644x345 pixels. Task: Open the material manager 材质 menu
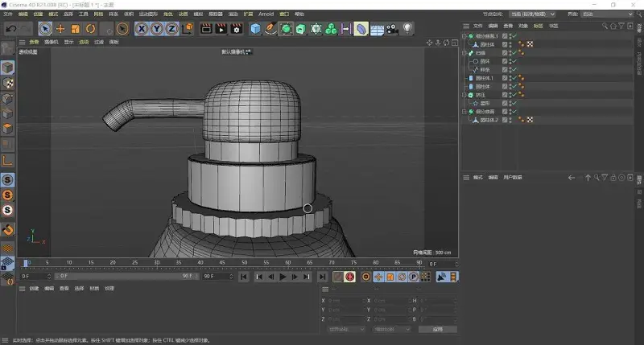click(94, 289)
